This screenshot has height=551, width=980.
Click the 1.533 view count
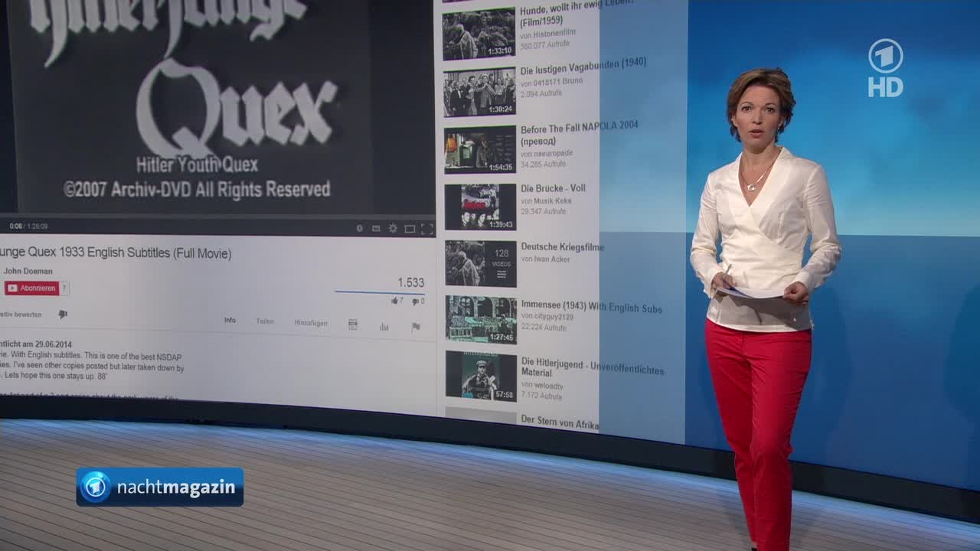click(x=410, y=282)
